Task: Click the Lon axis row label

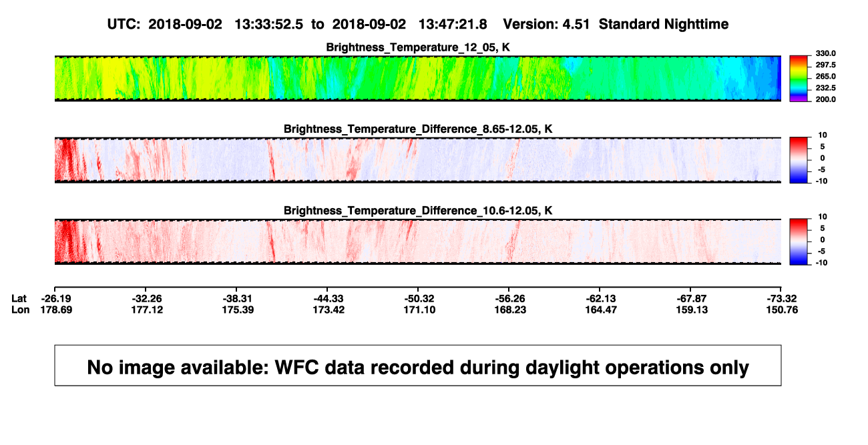Action: [x=20, y=310]
